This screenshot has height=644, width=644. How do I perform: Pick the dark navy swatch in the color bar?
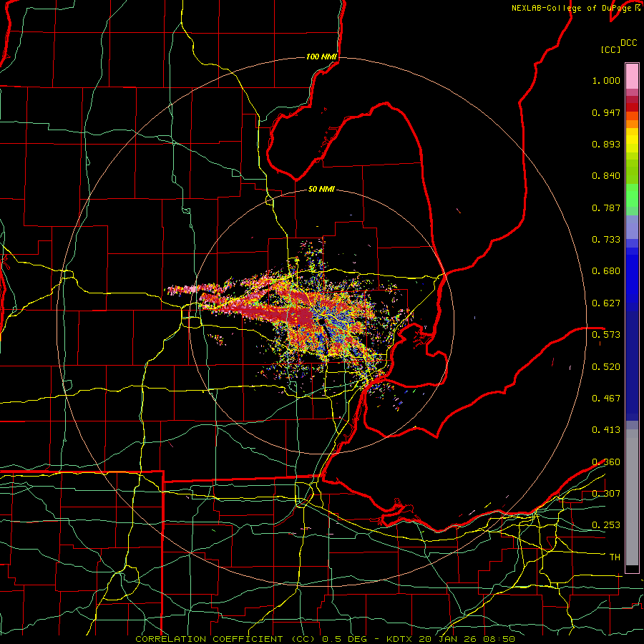[632, 366]
